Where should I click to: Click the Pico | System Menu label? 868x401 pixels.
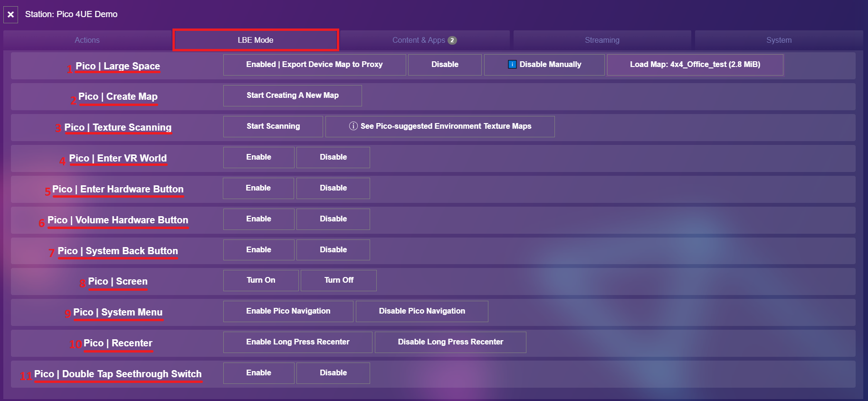[118, 312]
